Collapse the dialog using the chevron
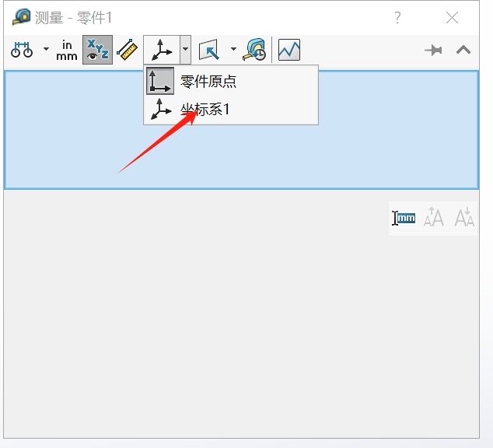The image size is (493, 448). tap(463, 51)
